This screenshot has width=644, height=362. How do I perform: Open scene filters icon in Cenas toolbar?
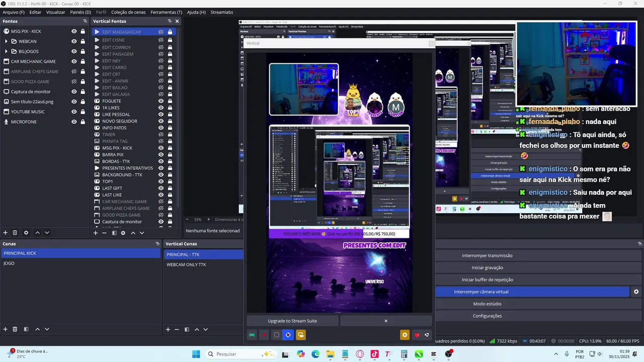[x=26, y=329]
